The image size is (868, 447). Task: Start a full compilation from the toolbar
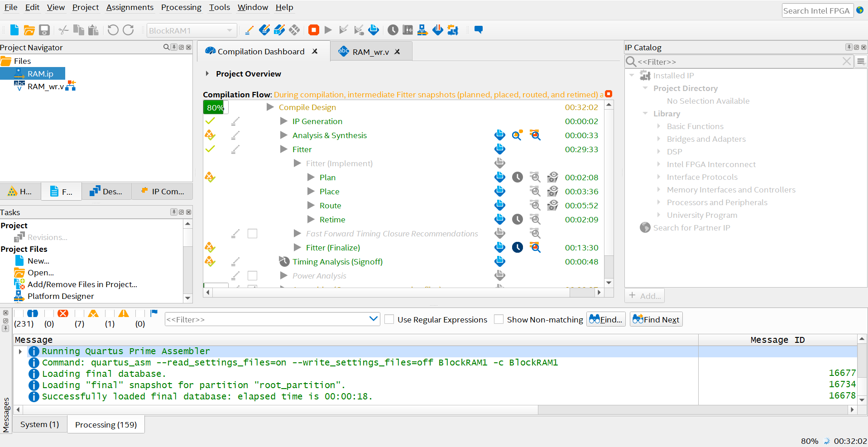[328, 30]
